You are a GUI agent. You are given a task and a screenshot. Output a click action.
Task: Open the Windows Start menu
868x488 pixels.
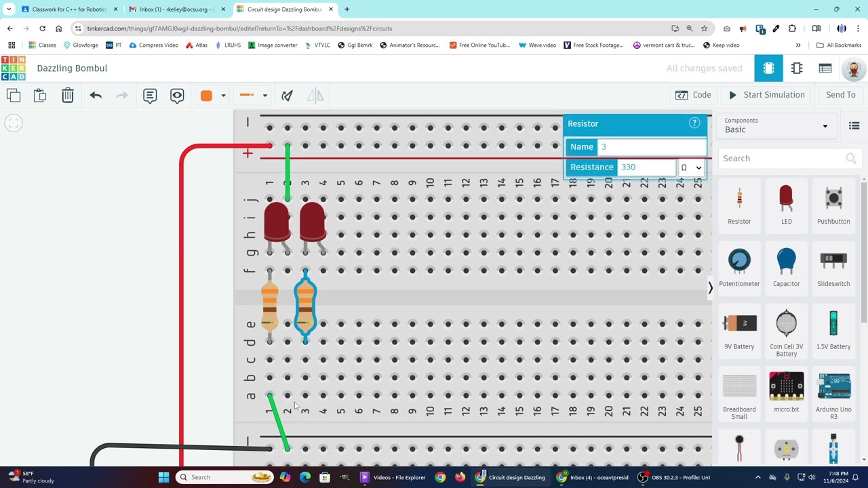tap(163, 477)
